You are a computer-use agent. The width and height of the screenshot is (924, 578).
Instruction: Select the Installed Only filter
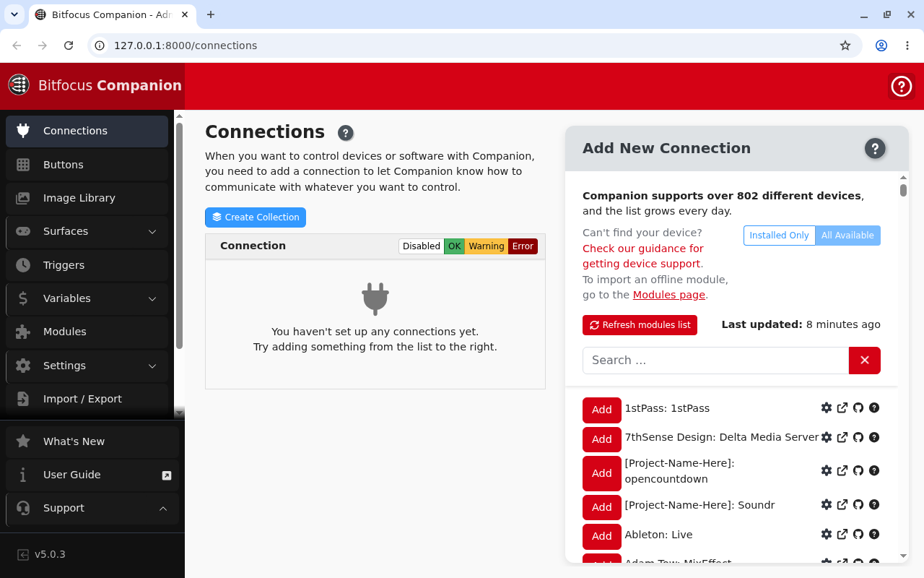[x=779, y=236]
